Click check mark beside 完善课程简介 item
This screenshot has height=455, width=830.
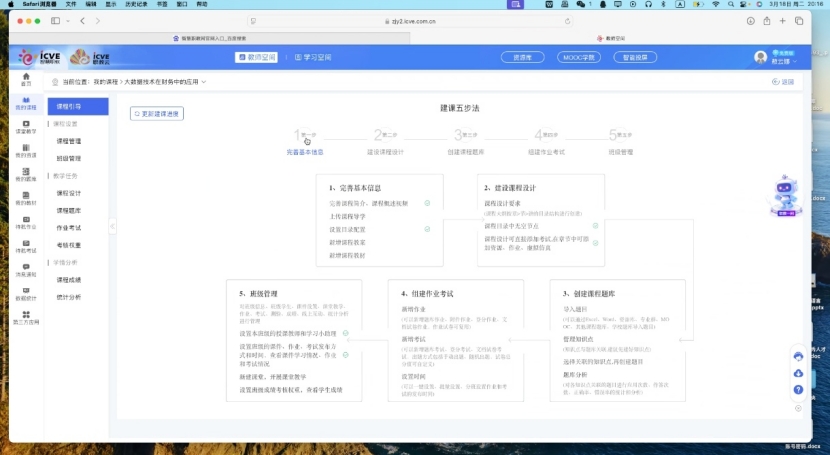click(x=427, y=202)
